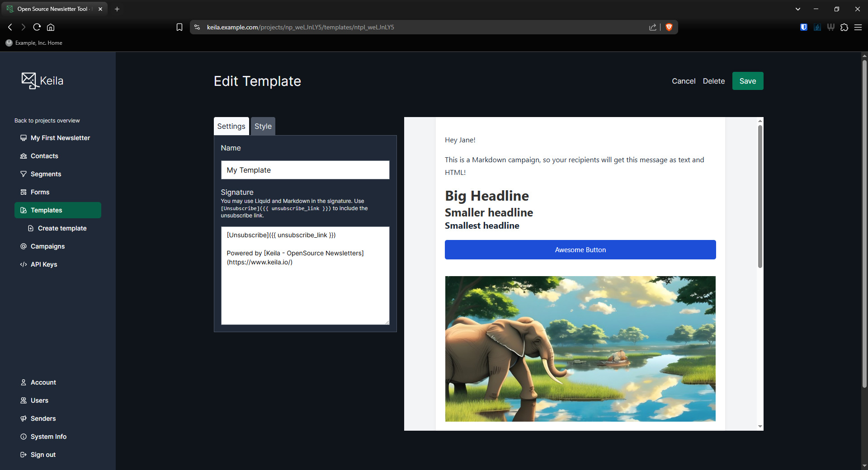The width and height of the screenshot is (868, 470).
Task: Open the Segments filter page
Action: click(46, 174)
